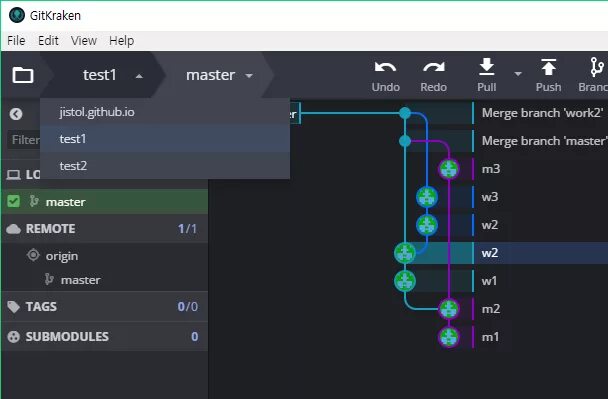Select the m2 commit message

click(491, 309)
